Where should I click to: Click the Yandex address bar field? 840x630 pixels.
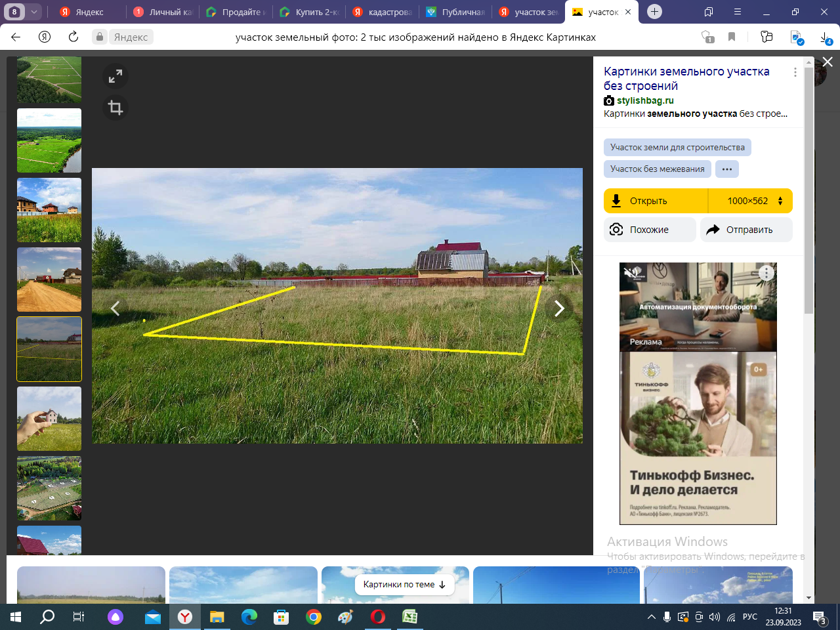[415, 37]
